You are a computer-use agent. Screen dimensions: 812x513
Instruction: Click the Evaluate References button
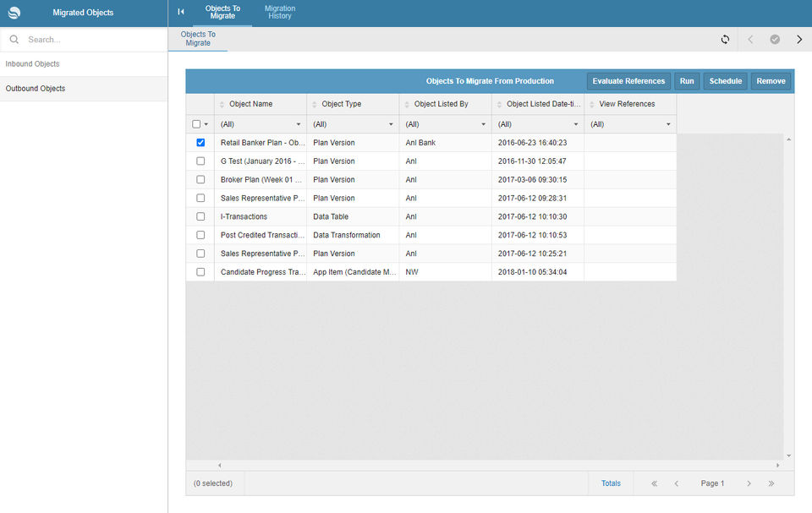pos(628,81)
